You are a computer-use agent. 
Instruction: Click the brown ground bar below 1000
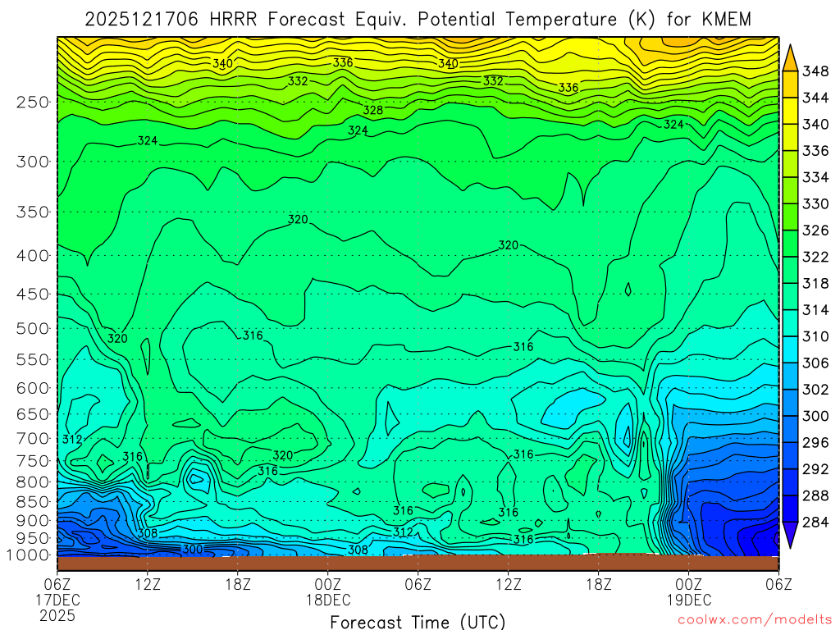[418, 563]
